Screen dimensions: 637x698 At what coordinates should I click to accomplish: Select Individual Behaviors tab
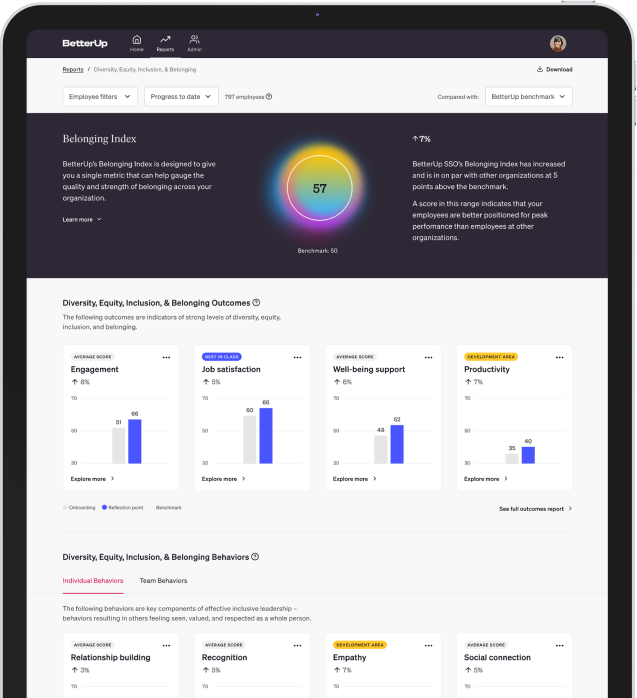click(93, 581)
